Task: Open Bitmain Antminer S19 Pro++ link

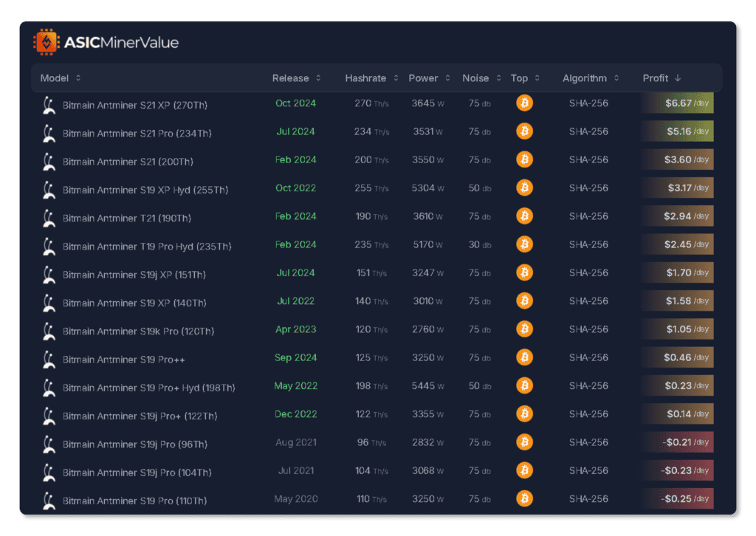Action: (x=124, y=360)
